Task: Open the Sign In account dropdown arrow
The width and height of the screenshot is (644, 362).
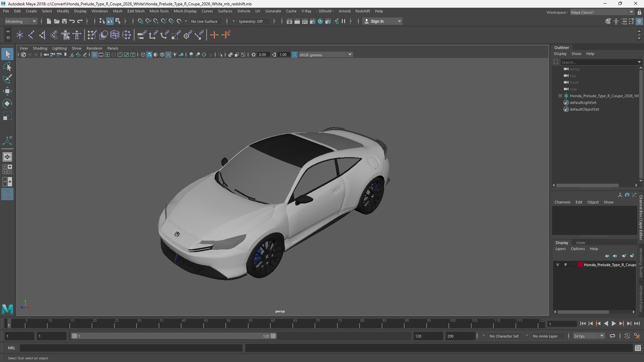Action: [399, 21]
